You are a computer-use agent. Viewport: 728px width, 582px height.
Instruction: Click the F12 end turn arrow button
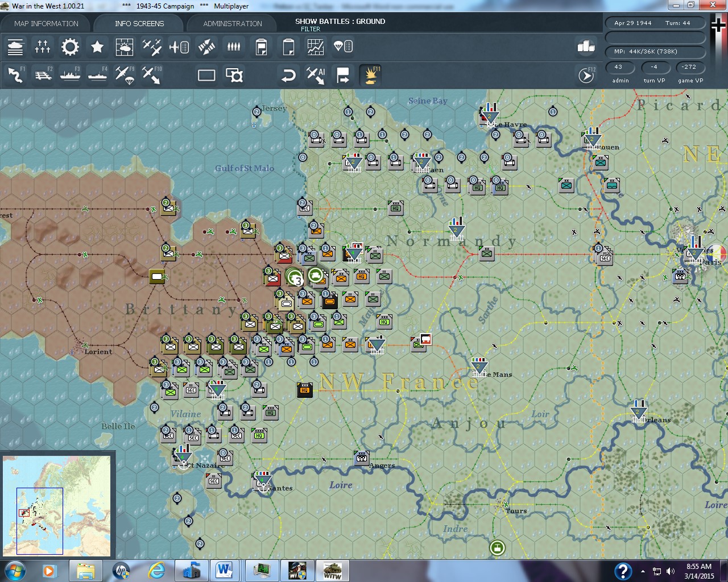586,75
